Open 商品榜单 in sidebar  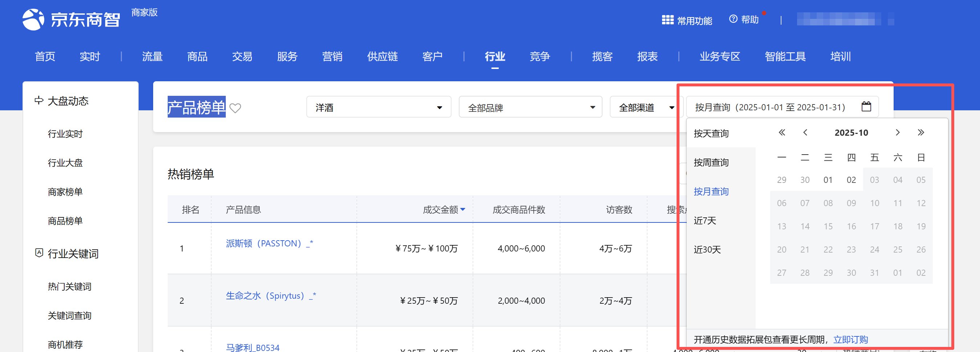[65, 221]
